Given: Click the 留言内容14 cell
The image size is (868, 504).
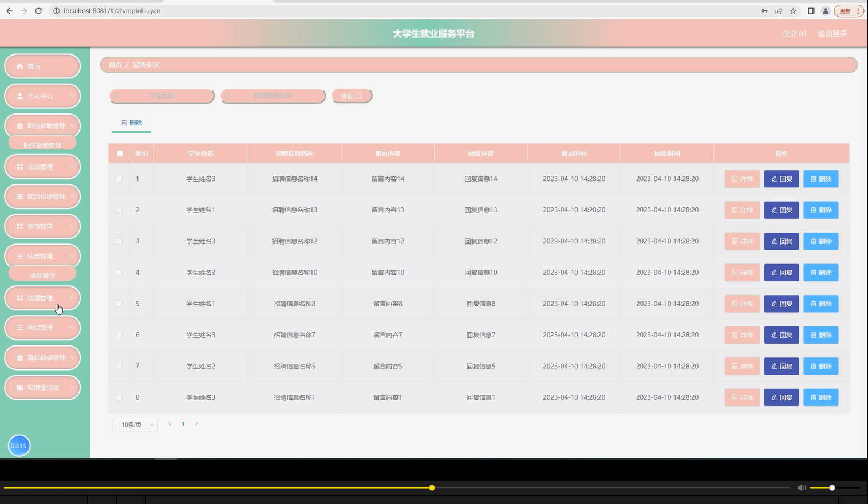Looking at the screenshot, I should [388, 179].
